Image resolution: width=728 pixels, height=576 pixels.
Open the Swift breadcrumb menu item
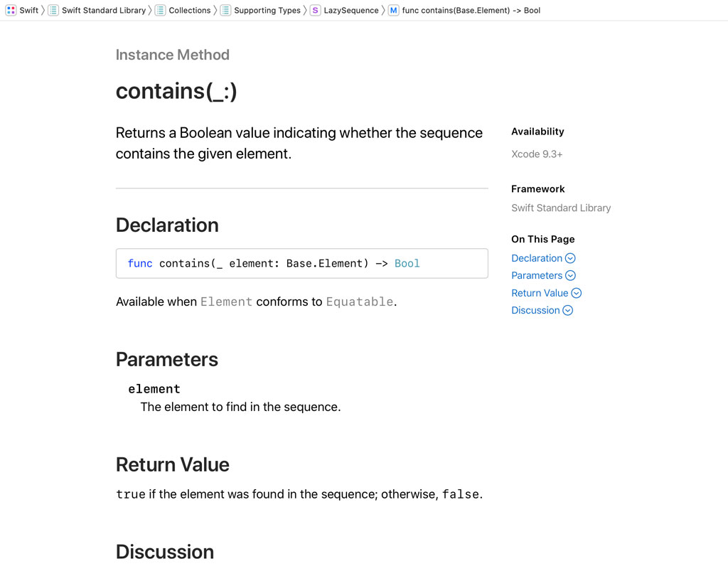point(29,11)
